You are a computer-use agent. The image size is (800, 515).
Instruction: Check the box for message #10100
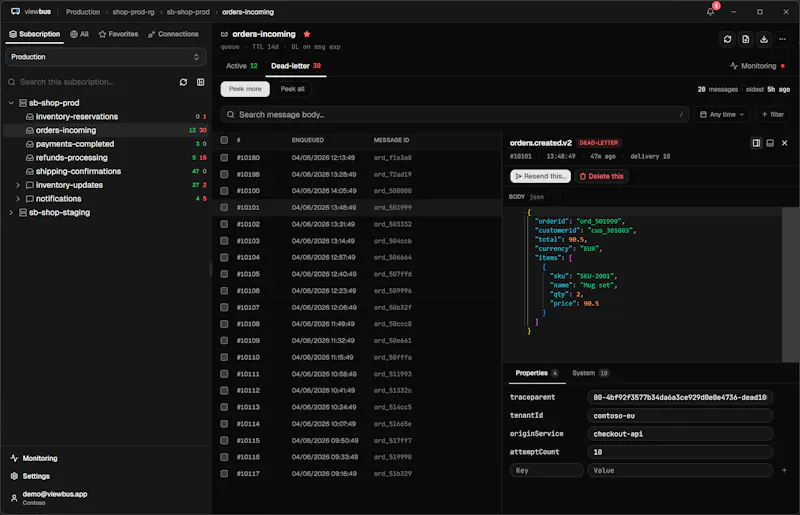coord(224,191)
